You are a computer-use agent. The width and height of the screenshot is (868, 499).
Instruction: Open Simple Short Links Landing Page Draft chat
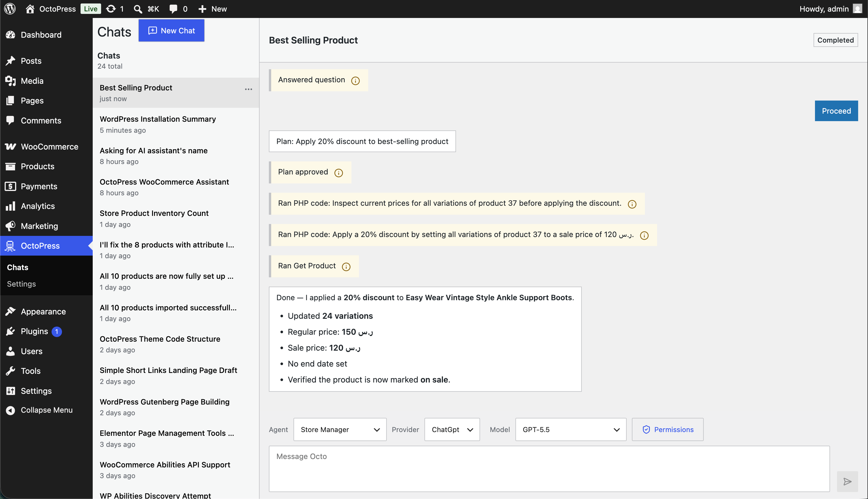click(x=176, y=375)
